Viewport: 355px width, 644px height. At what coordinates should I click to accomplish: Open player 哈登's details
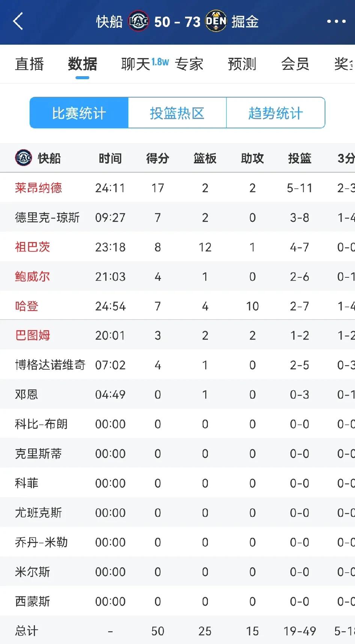tap(27, 306)
